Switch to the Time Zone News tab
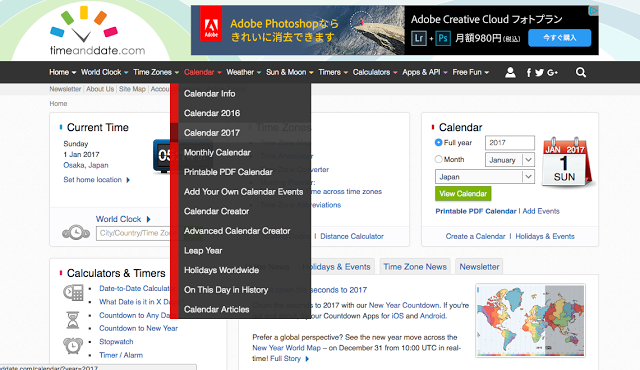The height and width of the screenshot is (370, 640). pos(415,266)
